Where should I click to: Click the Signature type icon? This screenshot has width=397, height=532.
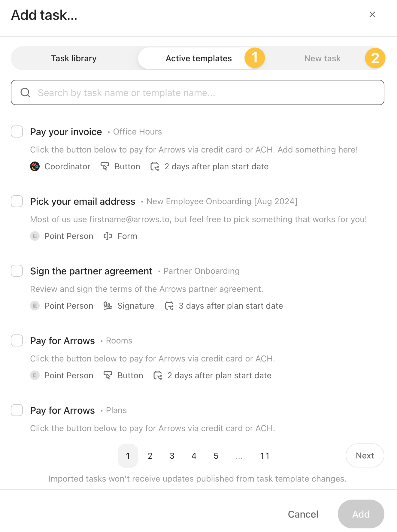tap(108, 306)
